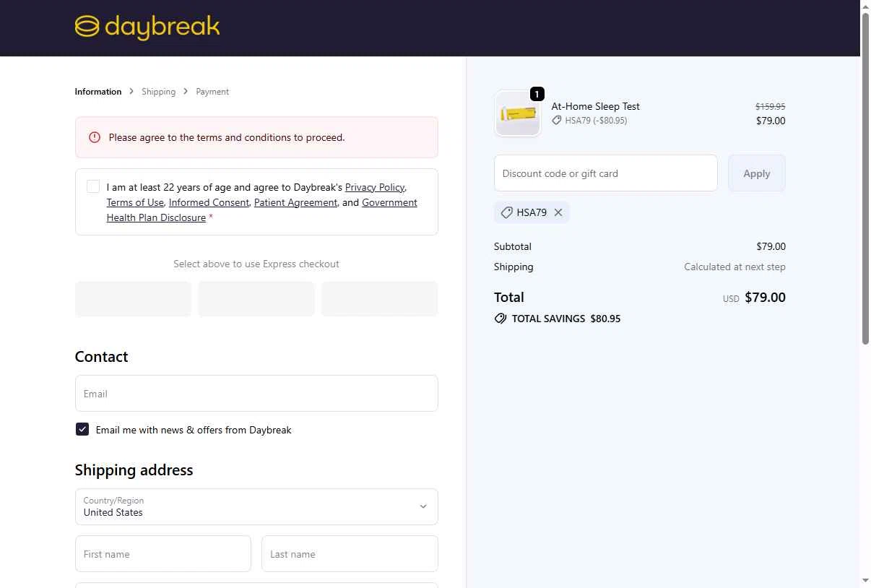Click the At-Home Sleep Test product thumbnail

click(517, 113)
